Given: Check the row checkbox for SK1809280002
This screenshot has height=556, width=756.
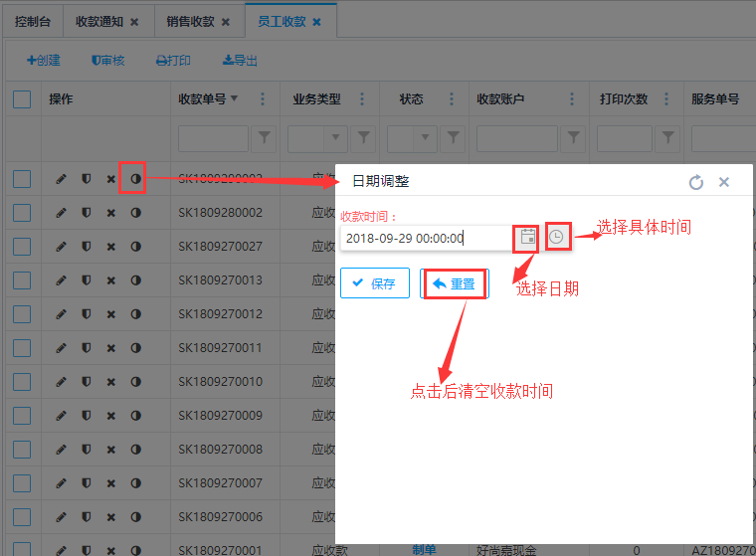Looking at the screenshot, I should pyautogui.click(x=22, y=213).
